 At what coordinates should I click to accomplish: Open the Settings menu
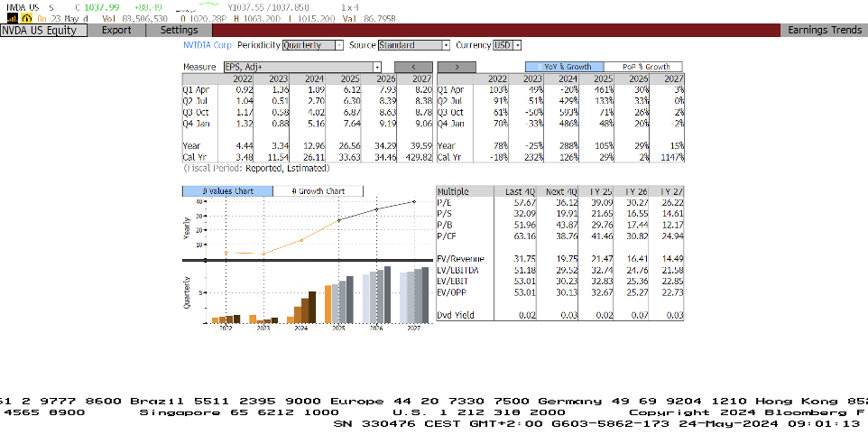[x=179, y=31]
